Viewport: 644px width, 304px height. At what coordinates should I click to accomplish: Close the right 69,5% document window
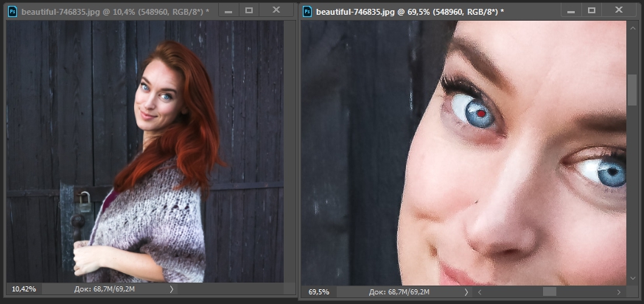coord(619,10)
